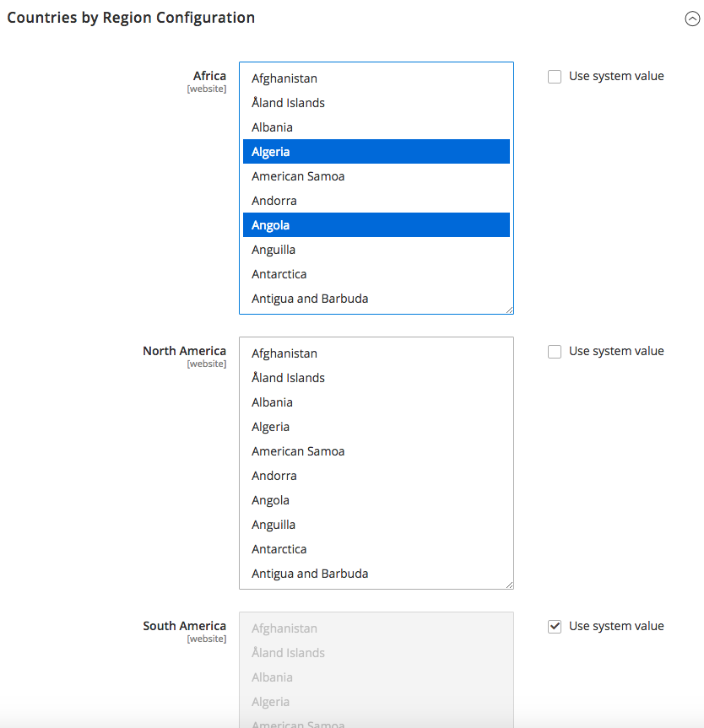The height and width of the screenshot is (728, 704).
Task: Select Anguilla in the North America list
Action: (x=376, y=524)
